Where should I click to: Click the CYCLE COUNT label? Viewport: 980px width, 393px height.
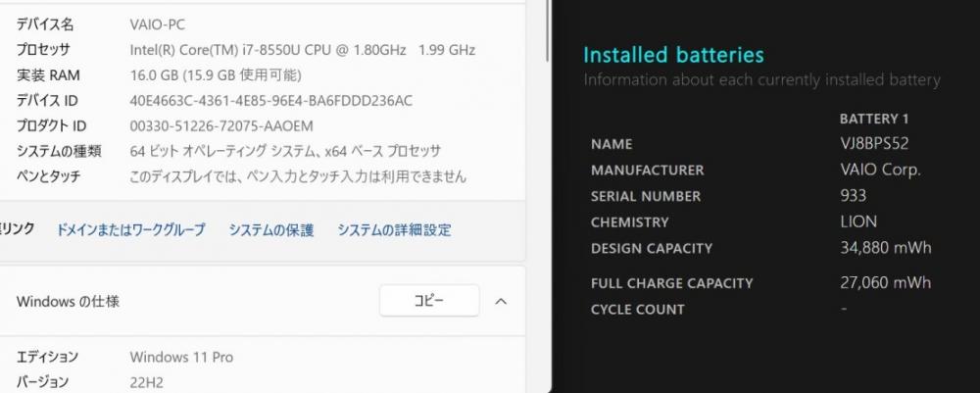(x=638, y=310)
